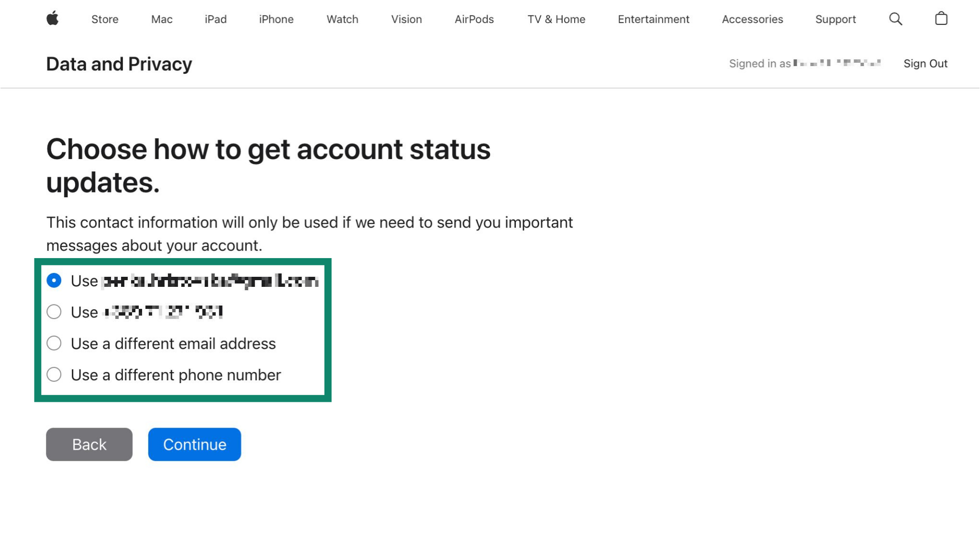Click the Continue button
The width and height of the screenshot is (980, 556).
(x=194, y=444)
